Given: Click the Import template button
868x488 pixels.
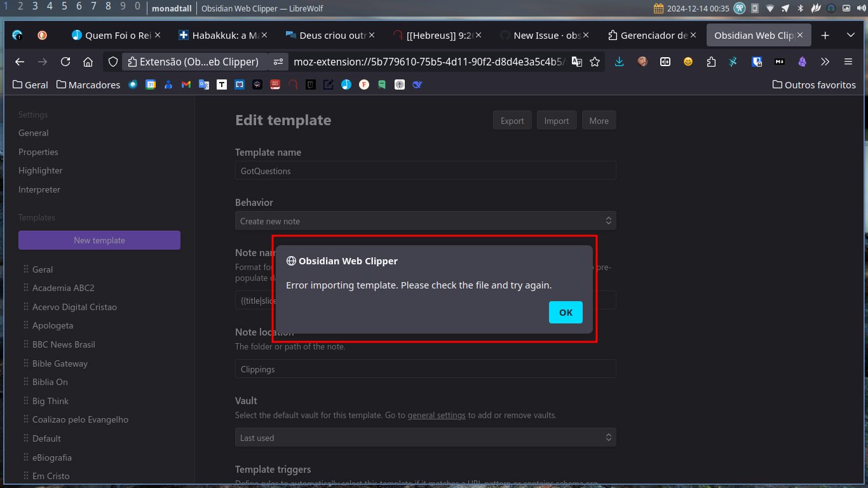Looking at the screenshot, I should pyautogui.click(x=557, y=121).
